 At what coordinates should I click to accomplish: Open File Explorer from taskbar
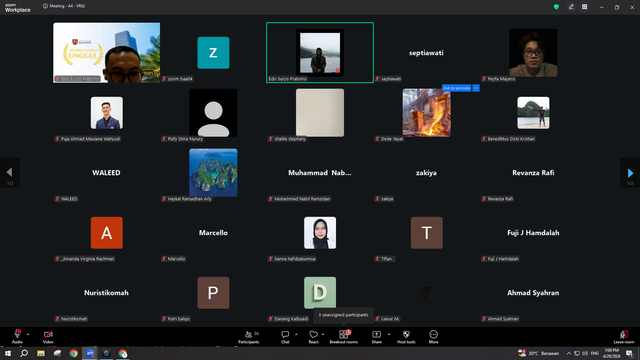(x=41, y=353)
